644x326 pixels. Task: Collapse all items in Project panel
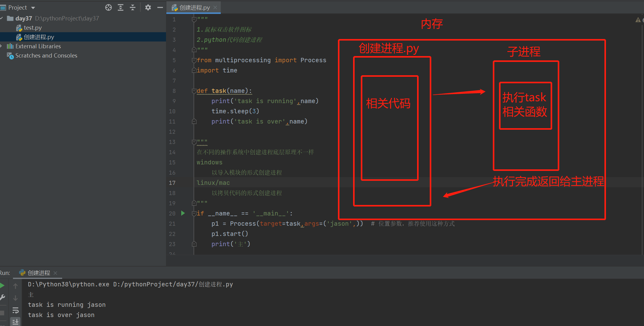pyautogui.click(x=133, y=7)
